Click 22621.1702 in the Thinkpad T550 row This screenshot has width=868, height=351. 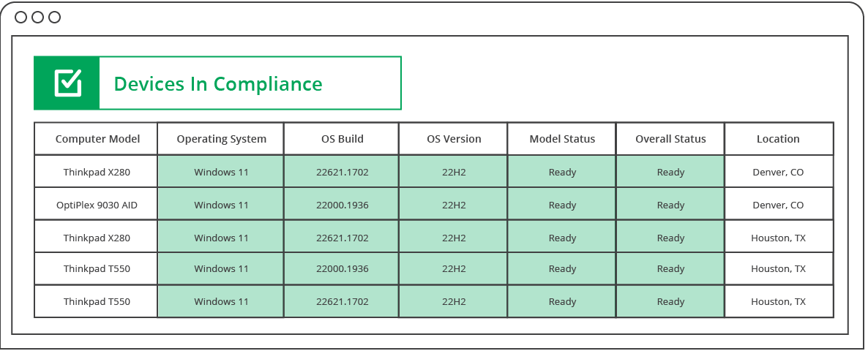[x=342, y=301]
